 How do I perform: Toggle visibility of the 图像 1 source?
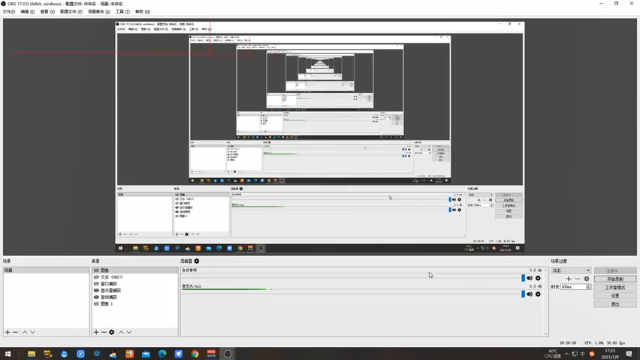point(96,304)
